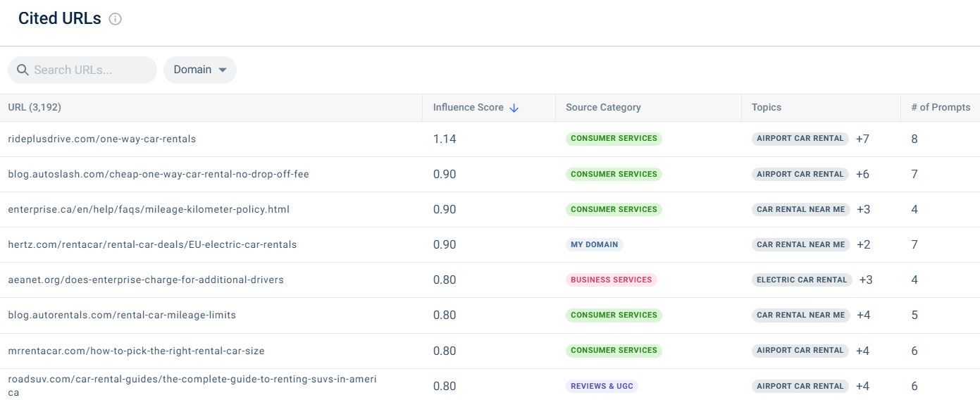
Task: Click Airport Car Rental topic in rideplusdrive row
Action: 800,139
